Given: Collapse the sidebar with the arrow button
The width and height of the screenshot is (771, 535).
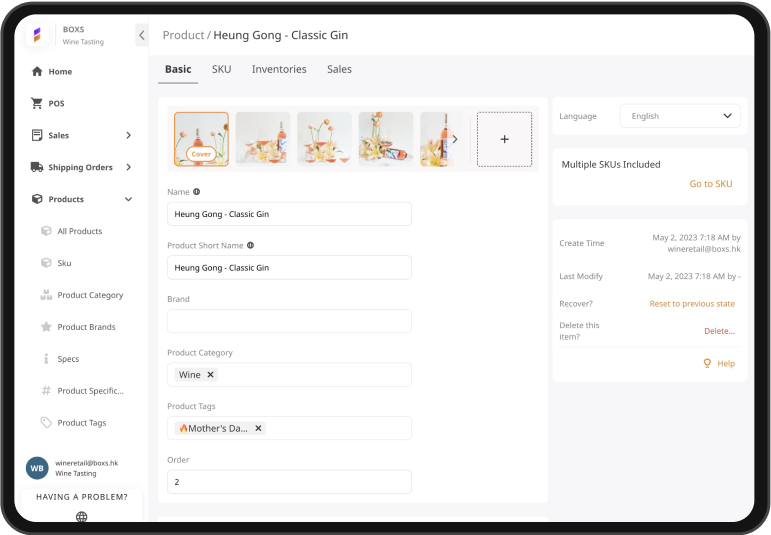Looking at the screenshot, I should 142,35.
